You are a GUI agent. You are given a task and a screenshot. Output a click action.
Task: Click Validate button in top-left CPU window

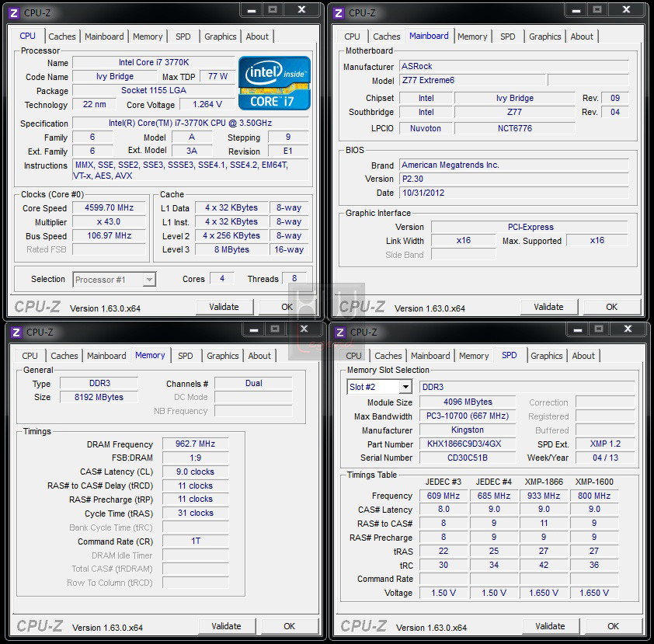(224, 307)
